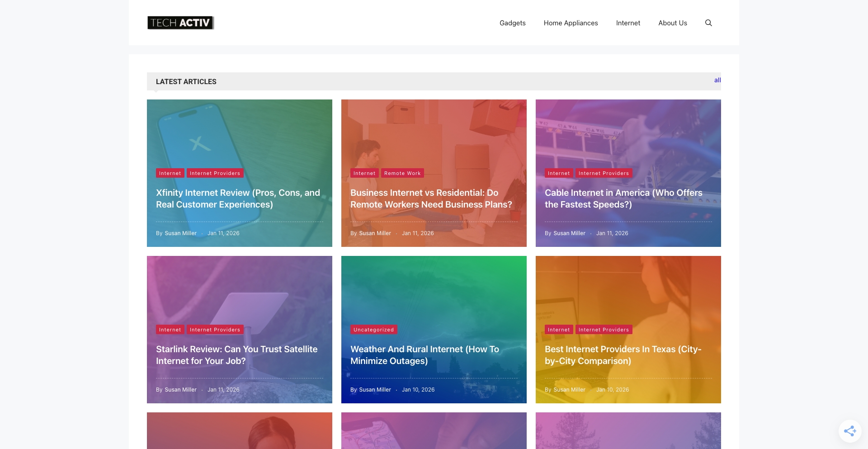Open the Internet navigation menu
The height and width of the screenshot is (449, 868).
tap(628, 23)
